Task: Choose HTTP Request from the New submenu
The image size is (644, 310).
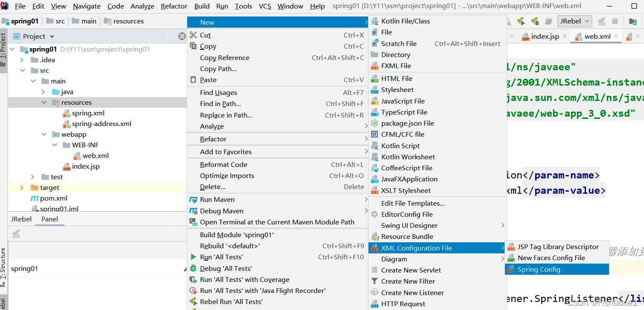Action: pyautogui.click(x=437, y=304)
